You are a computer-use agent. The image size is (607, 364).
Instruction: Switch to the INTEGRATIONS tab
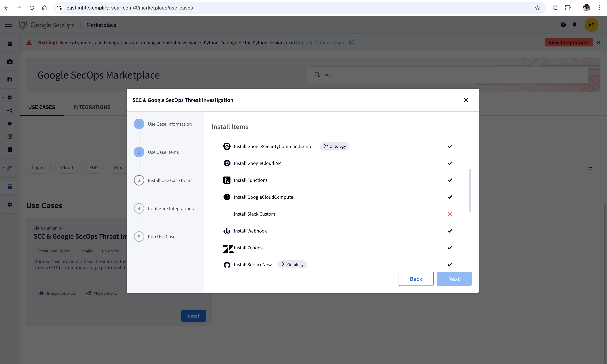tap(92, 107)
